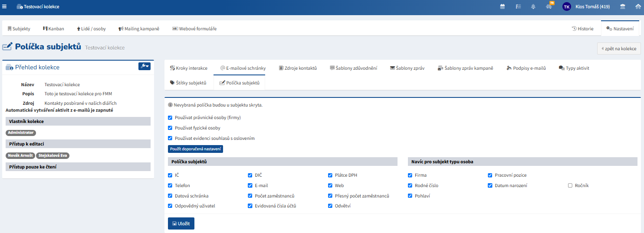Click the collection icon next to Testovací kolekce
This screenshot has width=644, height=233.
pyautogui.click(x=20, y=7)
